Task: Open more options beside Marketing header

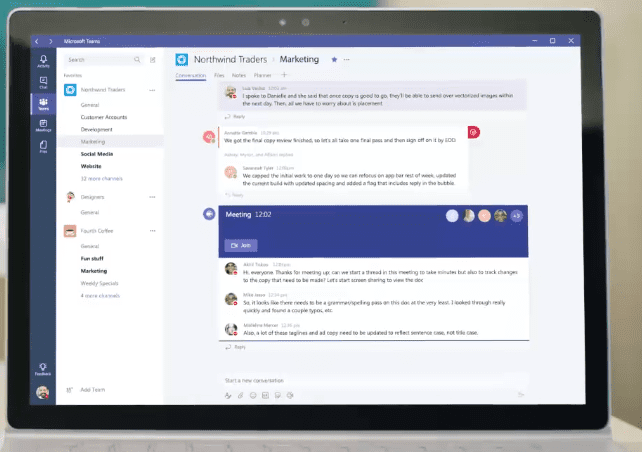Action: click(346, 59)
